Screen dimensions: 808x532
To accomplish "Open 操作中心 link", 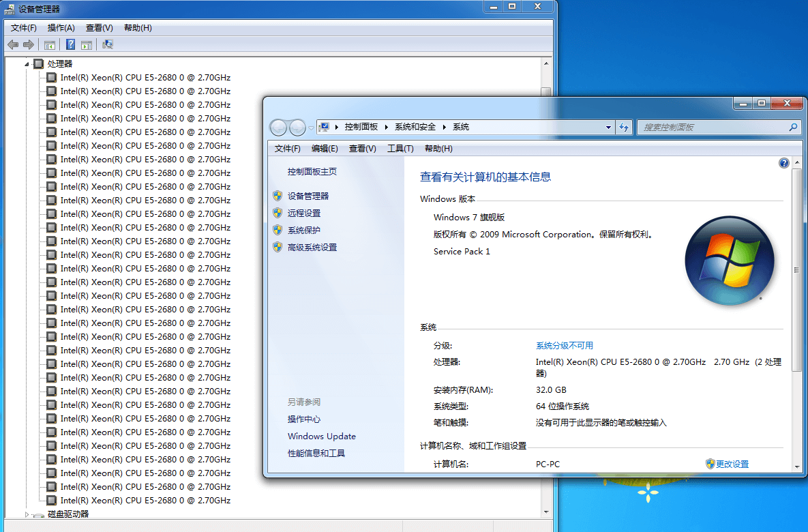I will coord(304,419).
